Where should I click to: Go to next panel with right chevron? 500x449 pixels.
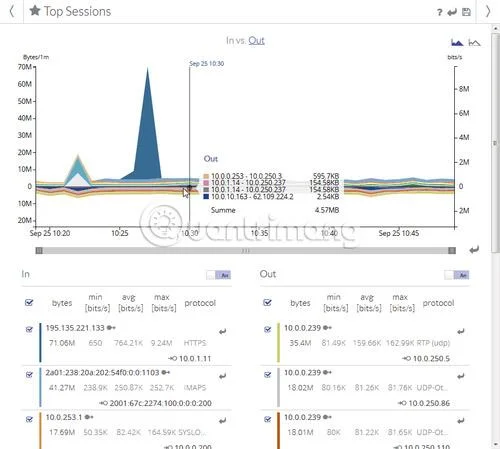[x=488, y=11]
